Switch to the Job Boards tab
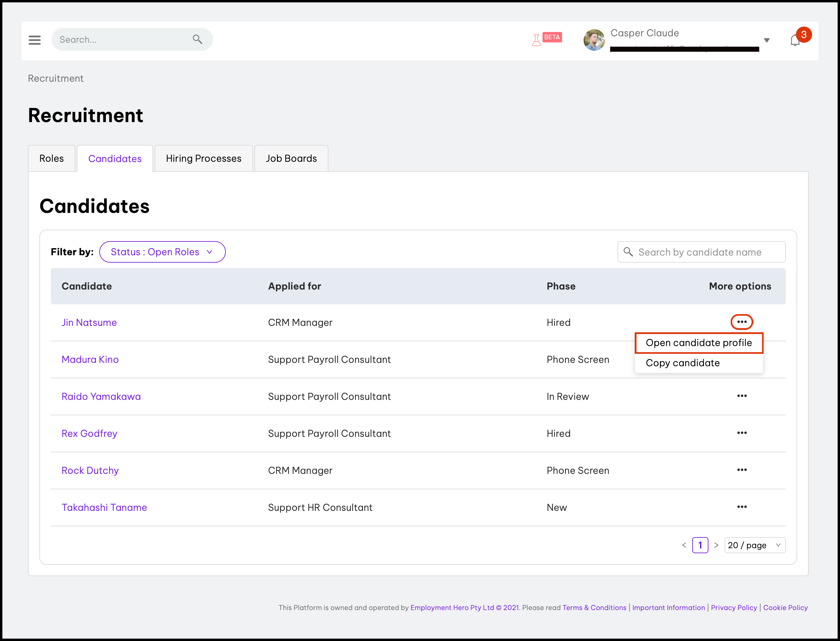840x641 pixels. point(291,158)
